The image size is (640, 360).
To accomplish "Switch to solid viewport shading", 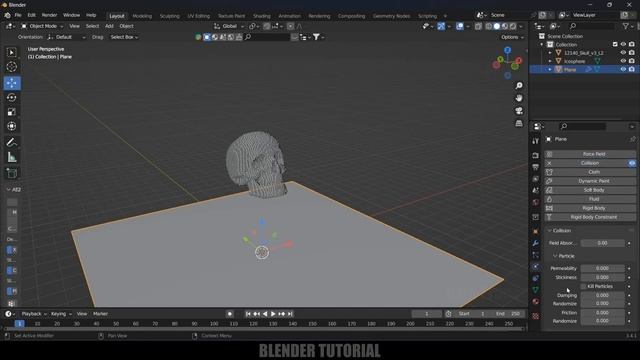I will coord(497,26).
